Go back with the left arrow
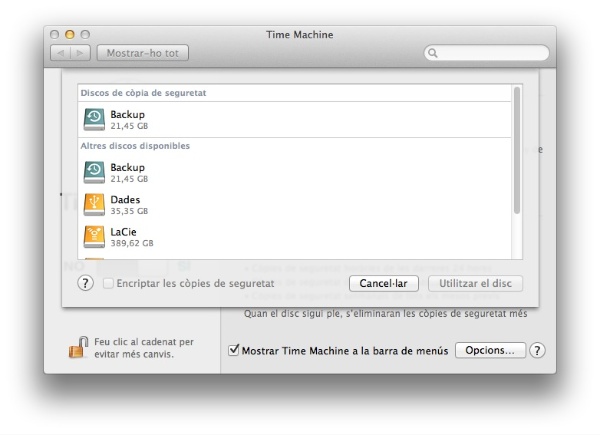 [x=60, y=53]
